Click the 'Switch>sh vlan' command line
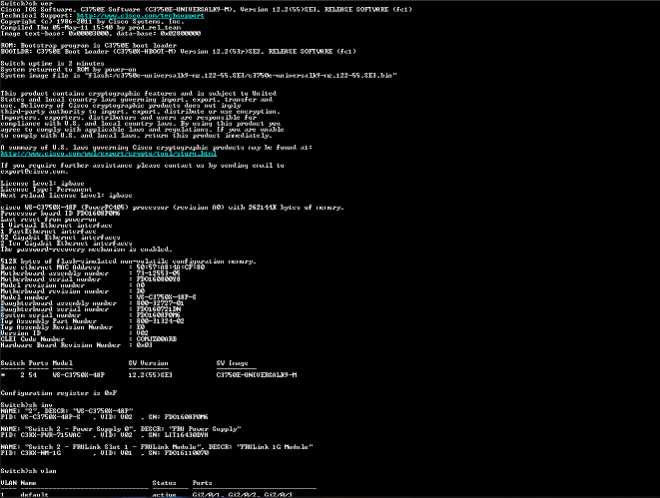Screen dimensions: 660x498 click(x=29, y=471)
